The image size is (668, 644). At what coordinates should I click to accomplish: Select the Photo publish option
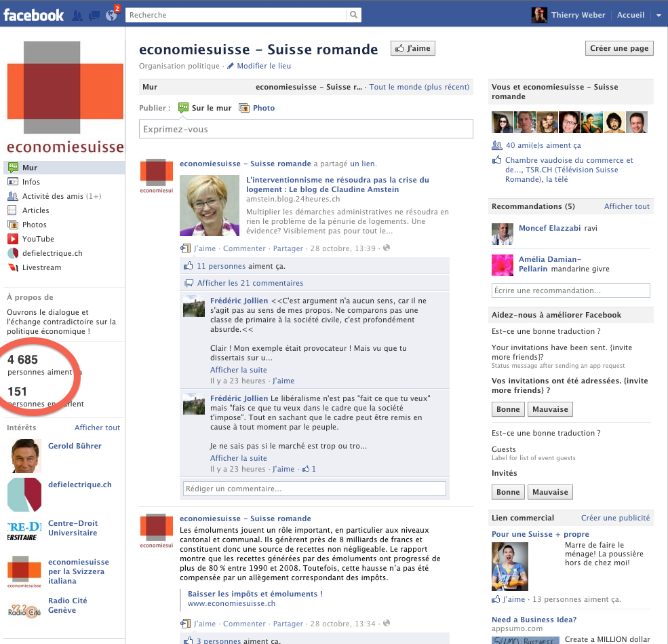(x=257, y=108)
